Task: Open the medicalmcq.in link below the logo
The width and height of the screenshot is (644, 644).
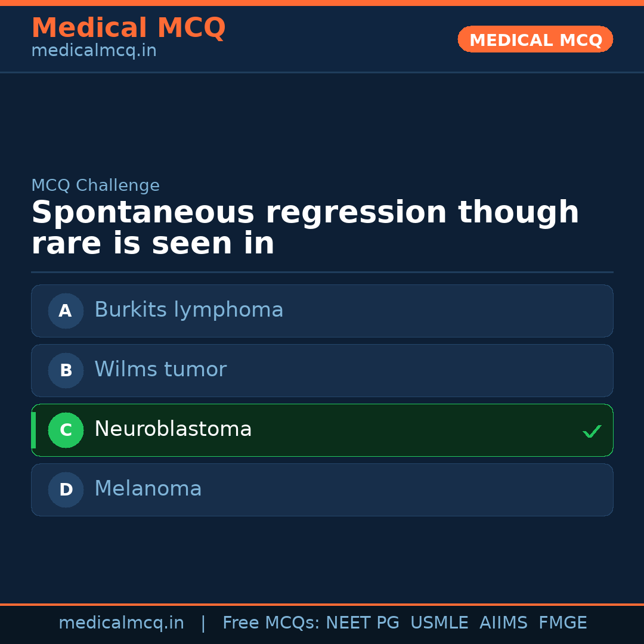Action: point(94,51)
